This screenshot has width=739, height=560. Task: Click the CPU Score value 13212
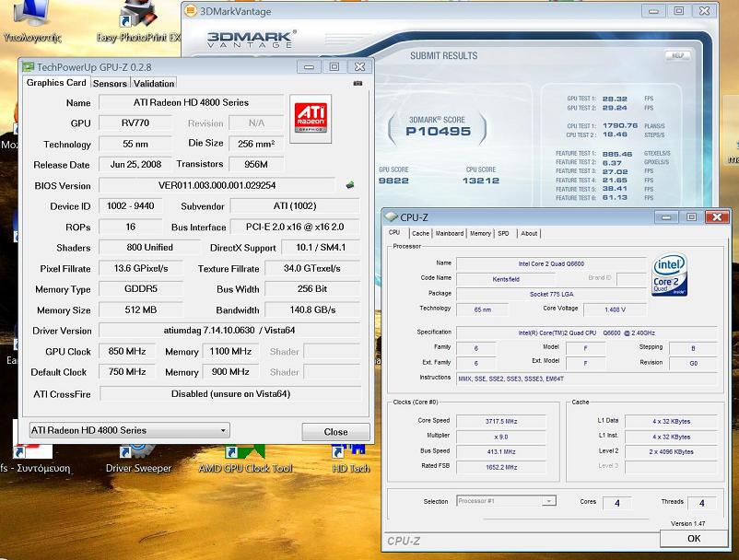(x=481, y=181)
